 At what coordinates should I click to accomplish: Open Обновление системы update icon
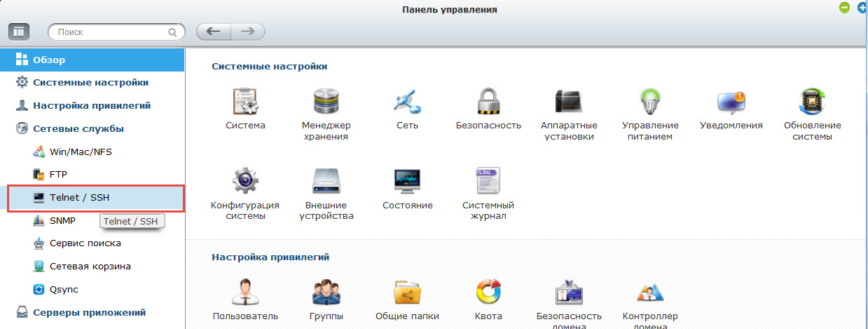[x=813, y=102]
